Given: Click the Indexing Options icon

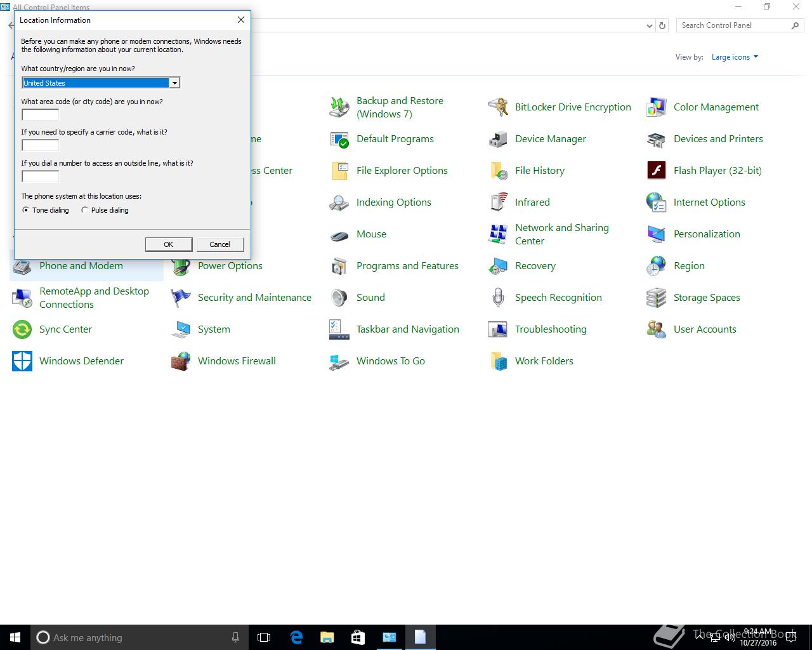Looking at the screenshot, I should tap(339, 202).
